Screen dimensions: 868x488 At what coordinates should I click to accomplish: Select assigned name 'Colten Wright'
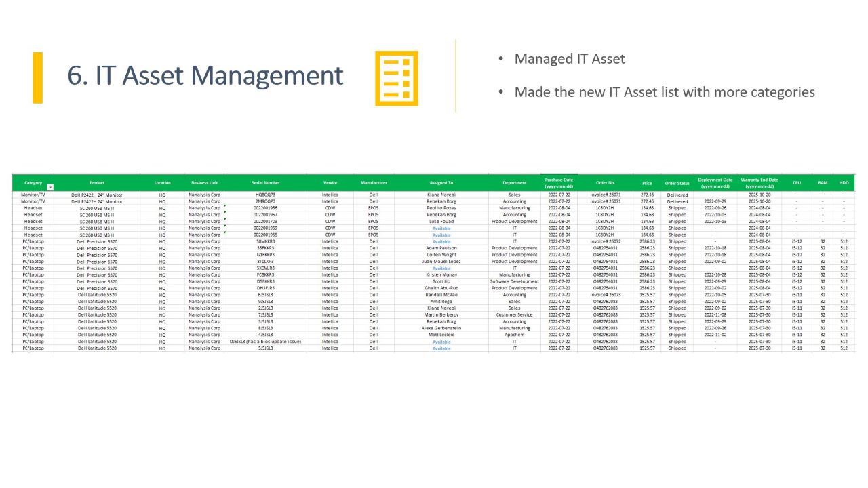coord(441,255)
